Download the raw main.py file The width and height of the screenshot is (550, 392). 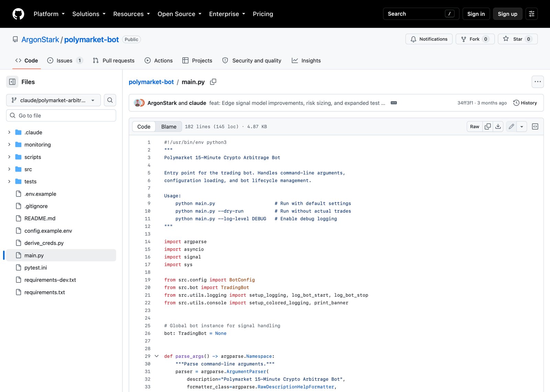coord(498,127)
